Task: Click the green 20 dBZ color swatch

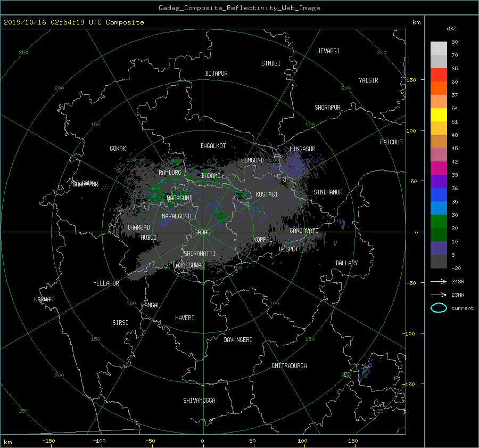Action: point(439,222)
